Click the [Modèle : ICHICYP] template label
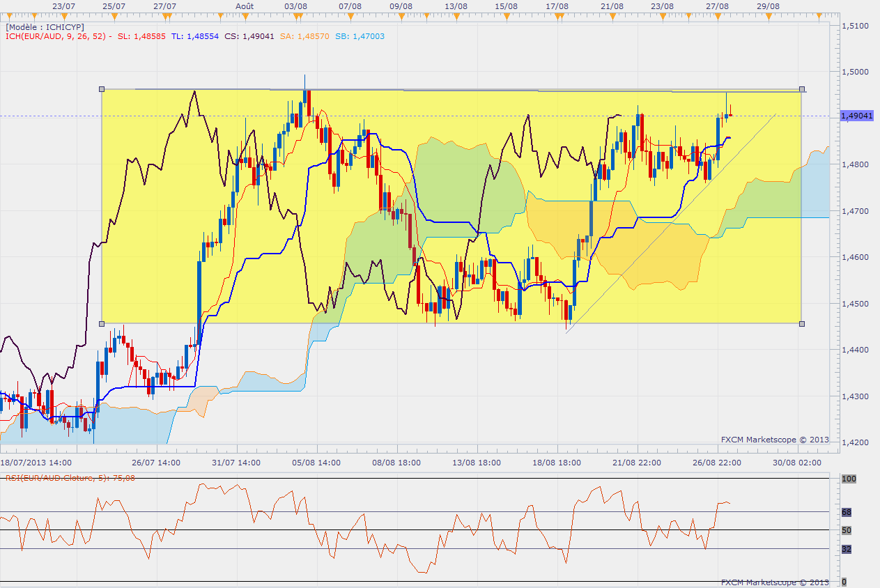This screenshot has width=880, height=588. (45, 26)
